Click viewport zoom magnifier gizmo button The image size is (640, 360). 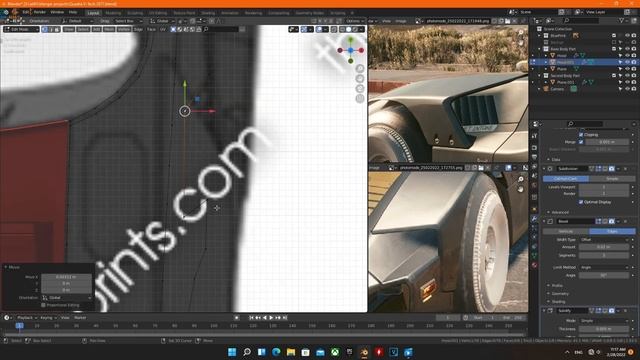[360, 69]
